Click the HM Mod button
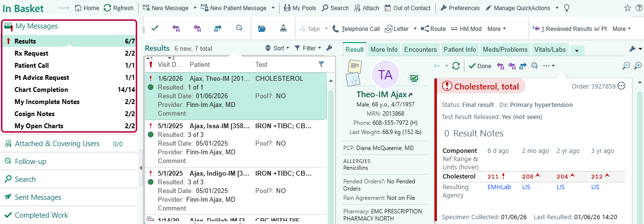Image resolution: width=644 pixels, height=224 pixels. pyautogui.click(x=466, y=29)
